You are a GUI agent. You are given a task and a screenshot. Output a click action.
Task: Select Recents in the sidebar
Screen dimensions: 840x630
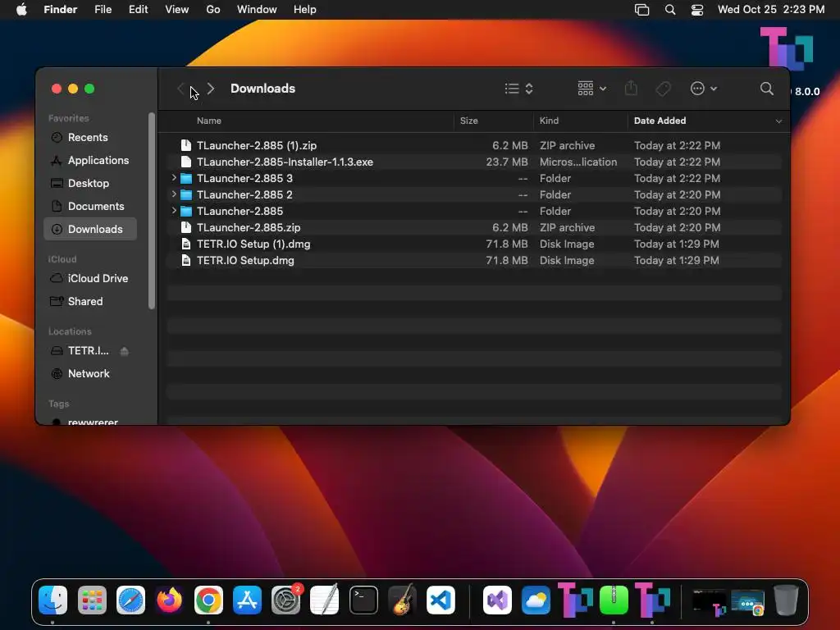coord(90,138)
